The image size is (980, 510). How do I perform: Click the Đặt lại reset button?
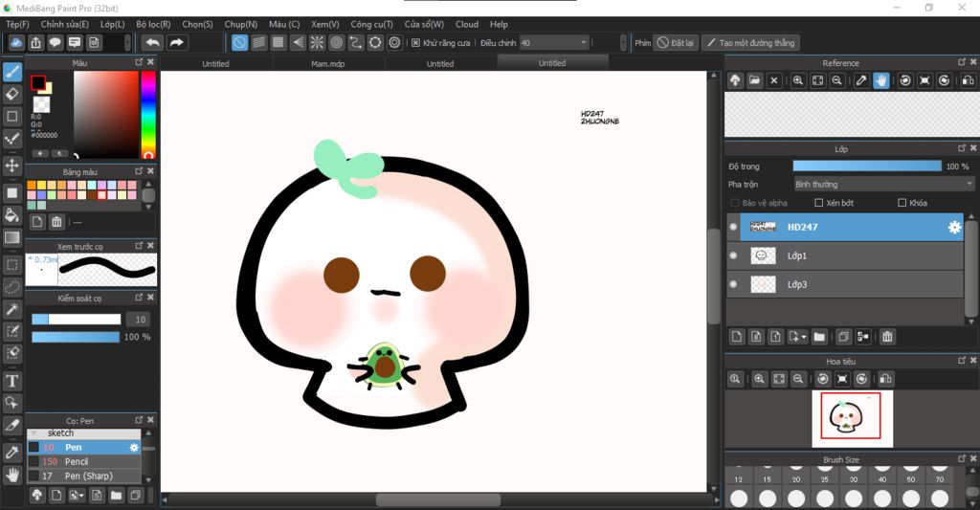pyautogui.click(x=676, y=42)
